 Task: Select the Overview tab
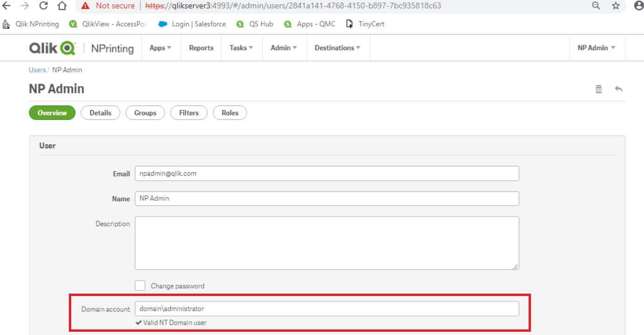point(52,113)
